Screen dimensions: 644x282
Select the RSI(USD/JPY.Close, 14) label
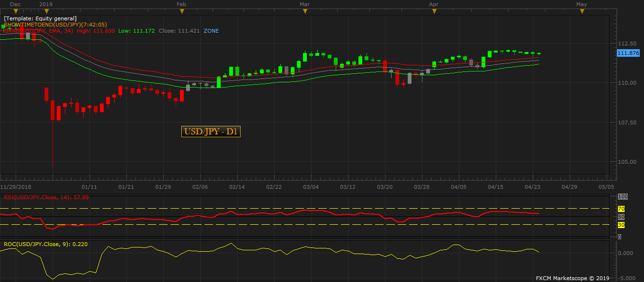[46, 197]
